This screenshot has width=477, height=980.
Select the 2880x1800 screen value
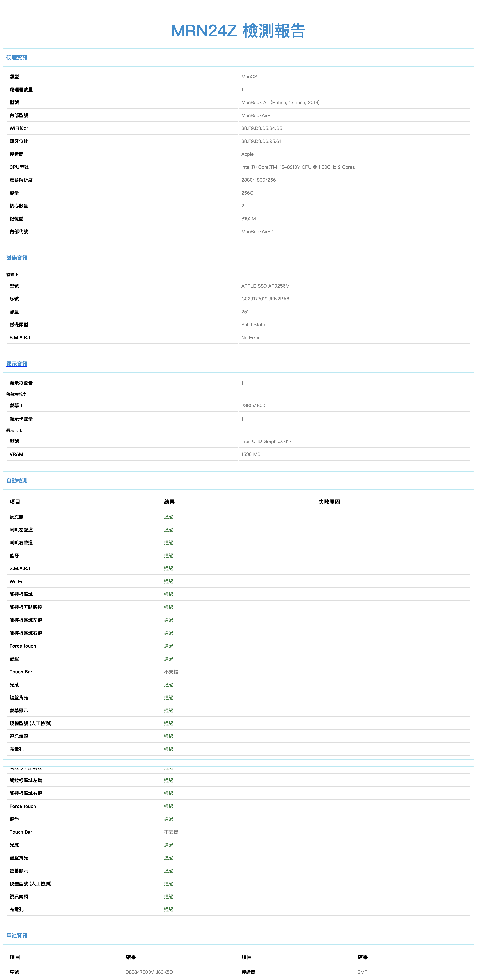click(x=253, y=406)
